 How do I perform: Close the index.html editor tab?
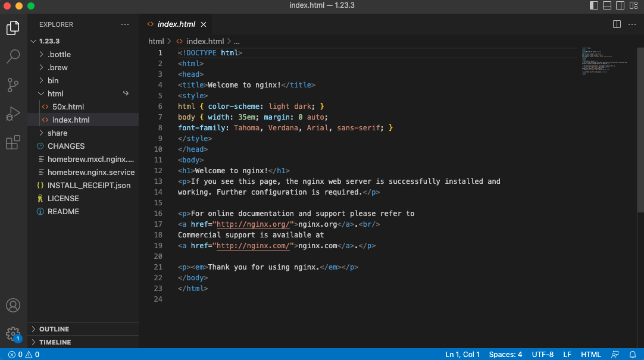coord(204,24)
